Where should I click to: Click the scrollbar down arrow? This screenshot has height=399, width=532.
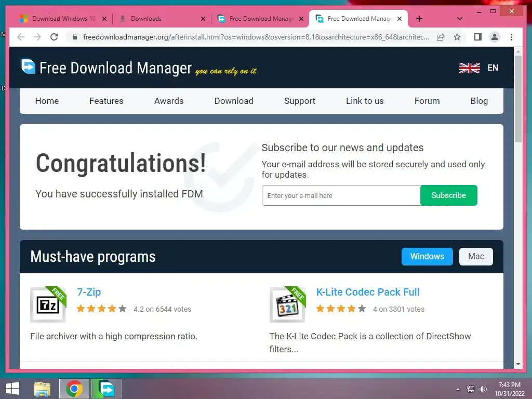pos(518,364)
